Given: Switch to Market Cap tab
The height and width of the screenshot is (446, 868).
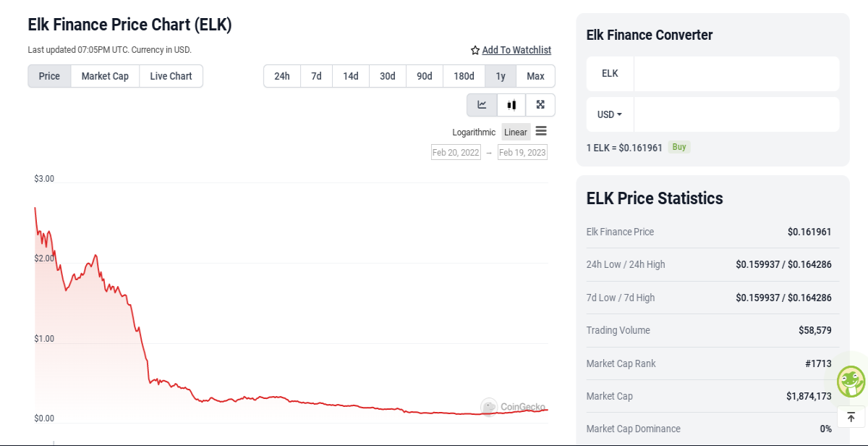Looking at the screenshot, I should 105,76.
